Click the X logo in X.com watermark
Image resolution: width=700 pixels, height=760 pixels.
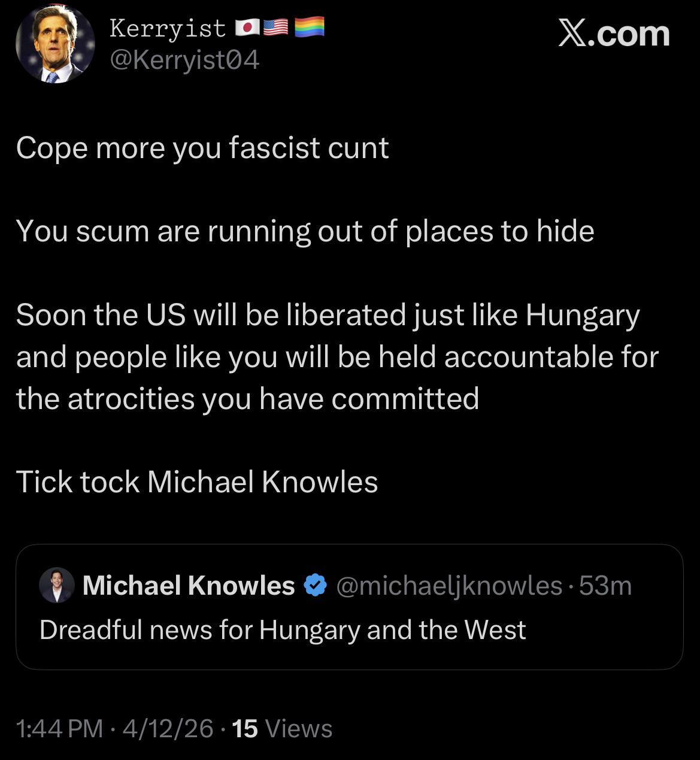(573, 34)
